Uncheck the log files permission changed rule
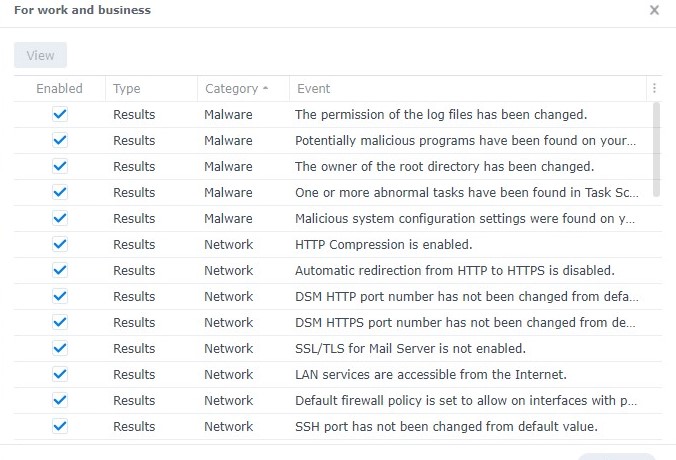Screen dimensions: 676x460 coord(60,114)
